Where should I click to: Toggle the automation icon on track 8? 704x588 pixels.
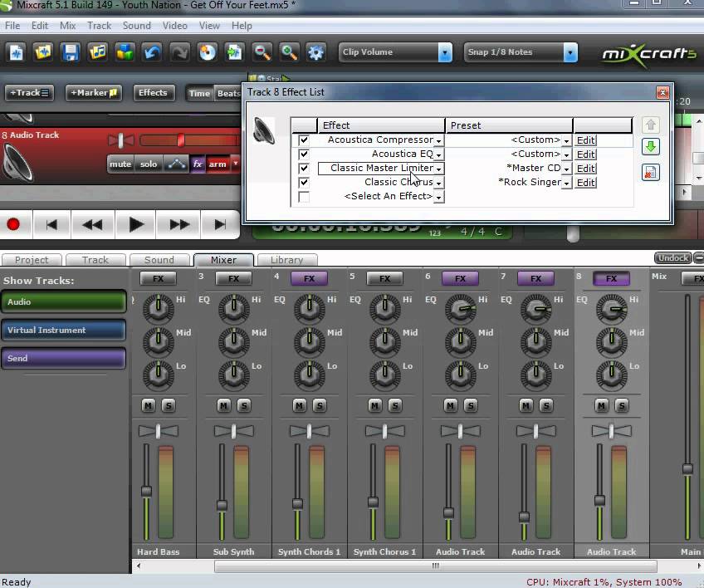point(176,164)
